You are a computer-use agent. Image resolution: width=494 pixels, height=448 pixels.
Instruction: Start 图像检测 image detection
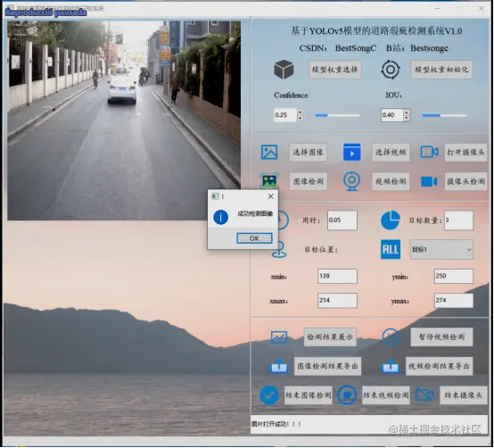[309, 181]
